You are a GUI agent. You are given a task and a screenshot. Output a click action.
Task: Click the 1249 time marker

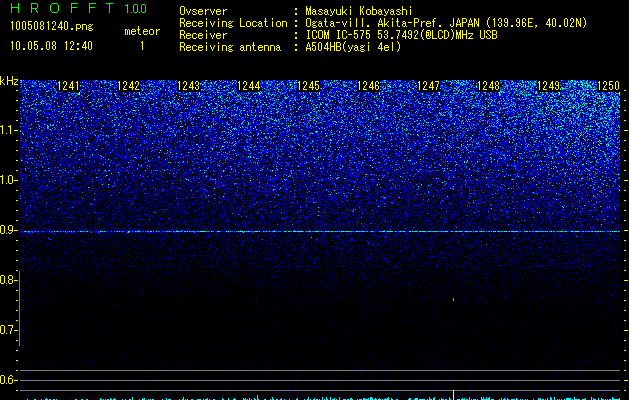click(x=548, y=86)
